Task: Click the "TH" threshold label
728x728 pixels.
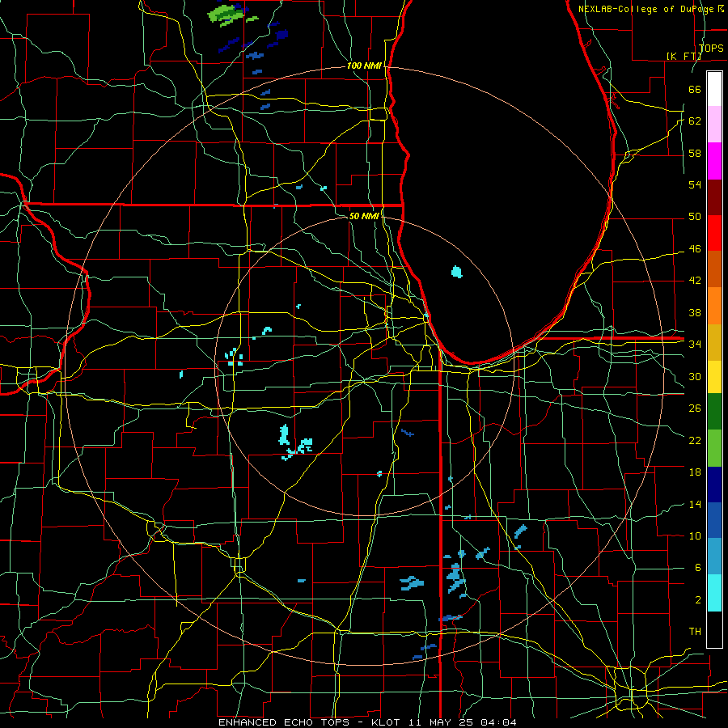Action: point(695,632)
